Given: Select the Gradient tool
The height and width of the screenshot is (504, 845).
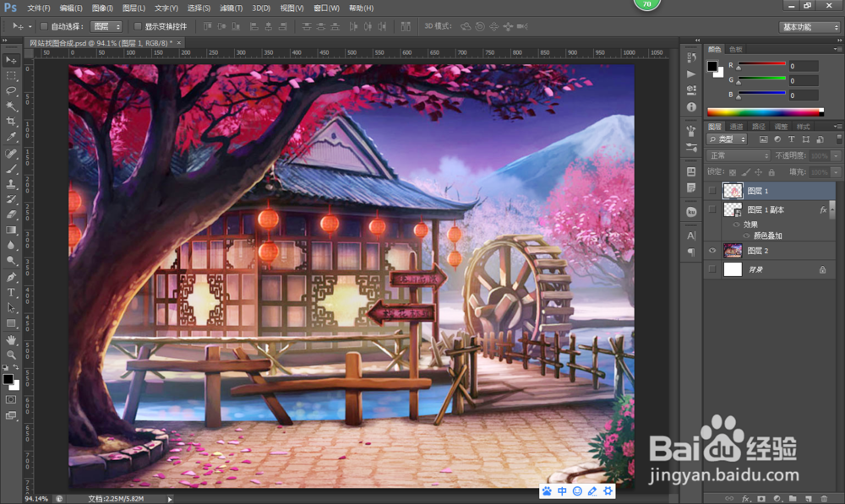Looking at the screenshot, I should pyautogui.click(x=11, y=230).
